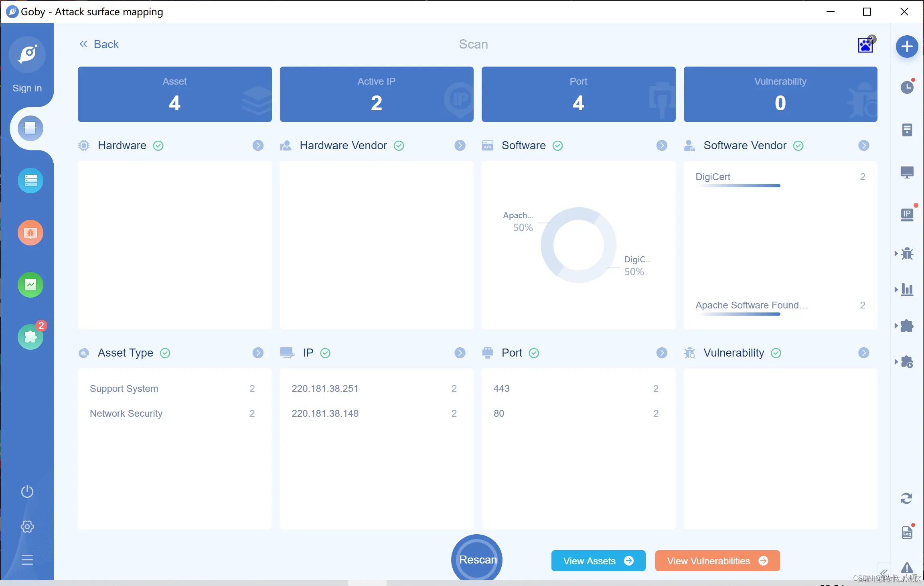Expand the Port section arrow
The height and width of the screenshot is (586, 924).
click(x=662, y=353)
